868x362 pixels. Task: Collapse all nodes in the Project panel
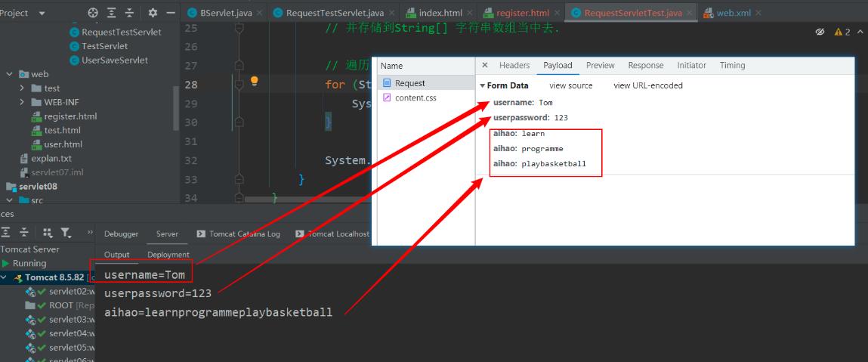(x=129, y=13)
